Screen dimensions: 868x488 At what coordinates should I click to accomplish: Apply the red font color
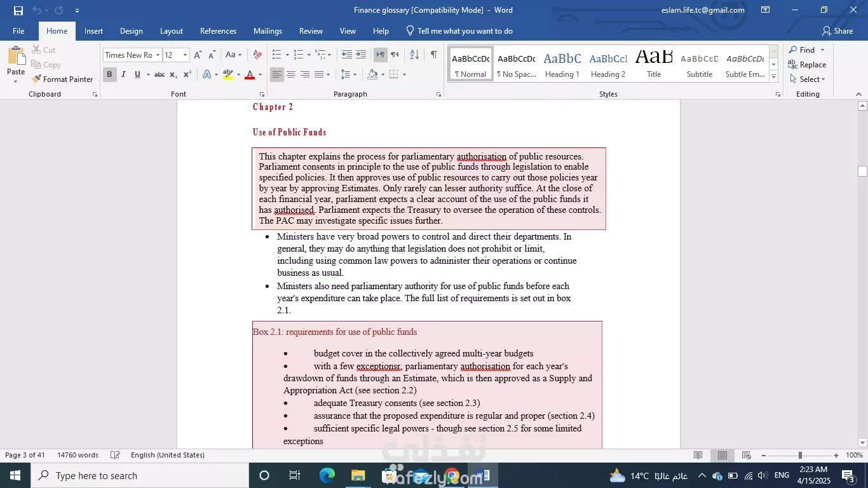[250, 75]
